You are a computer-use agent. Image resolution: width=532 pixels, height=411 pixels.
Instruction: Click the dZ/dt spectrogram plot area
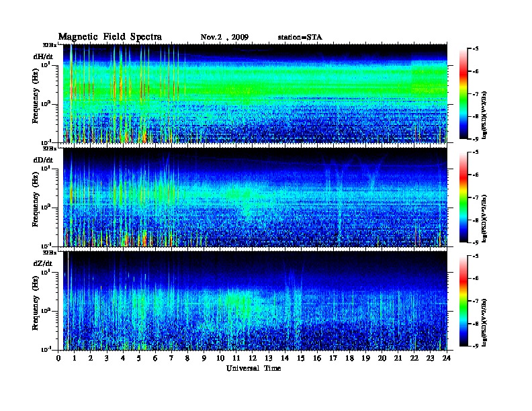click(x=255, y=301)
